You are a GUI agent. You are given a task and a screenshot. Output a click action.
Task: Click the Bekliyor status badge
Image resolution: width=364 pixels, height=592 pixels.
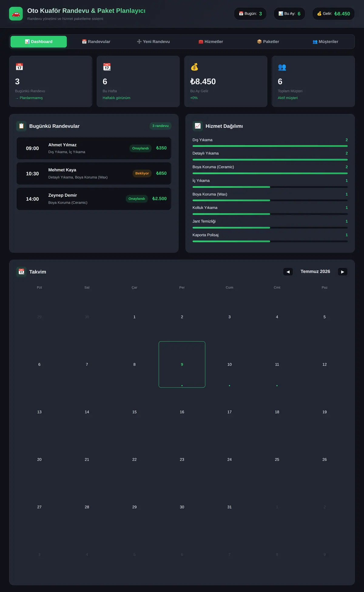[x=142, y=173]
